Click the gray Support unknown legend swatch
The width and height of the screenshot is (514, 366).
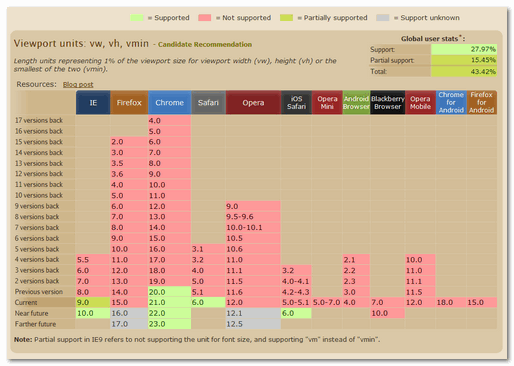383,18
